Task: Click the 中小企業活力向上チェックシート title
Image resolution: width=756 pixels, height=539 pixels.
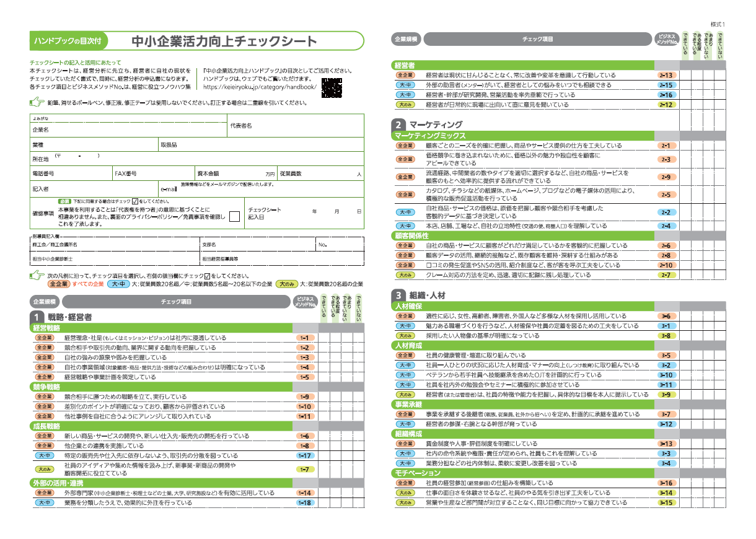Action: point(224,42)
